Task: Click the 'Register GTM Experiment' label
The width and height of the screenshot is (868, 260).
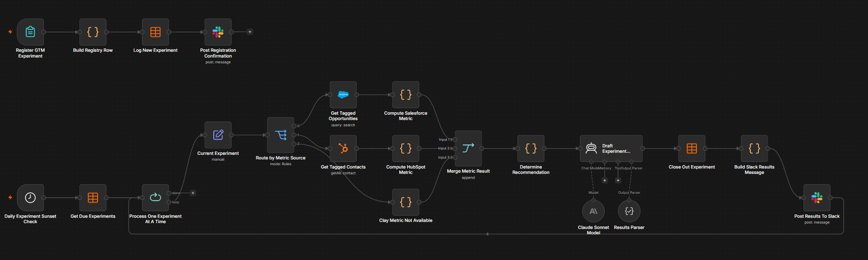Action: pos(30,53)
